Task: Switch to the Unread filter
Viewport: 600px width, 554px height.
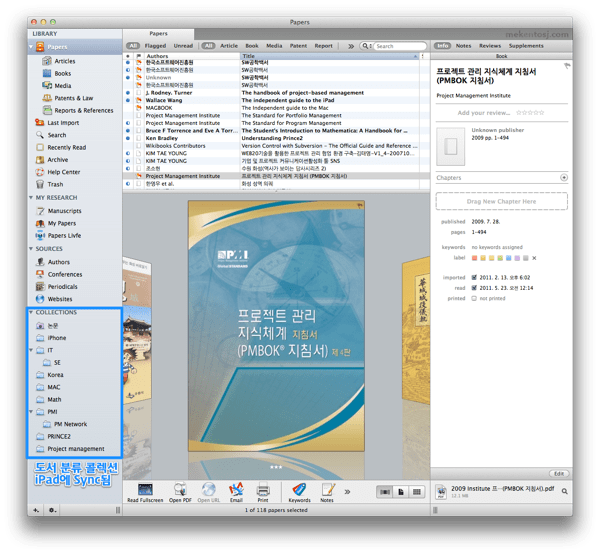Action: pyautogui.click(x=183, y=46)
